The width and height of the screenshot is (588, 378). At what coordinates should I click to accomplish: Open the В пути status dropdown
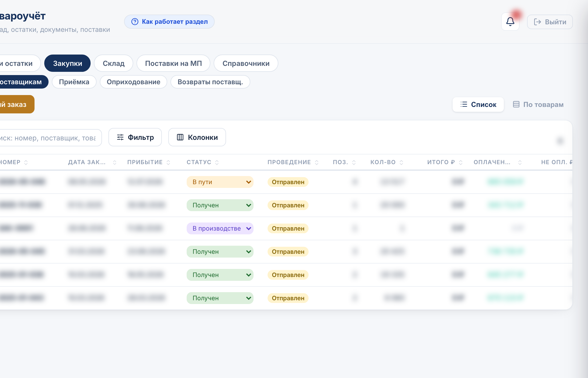220,182
